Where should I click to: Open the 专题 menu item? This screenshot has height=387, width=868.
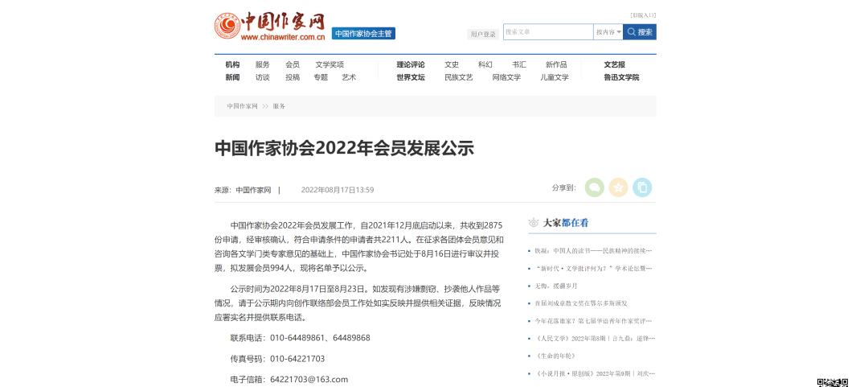pos(321,77)
